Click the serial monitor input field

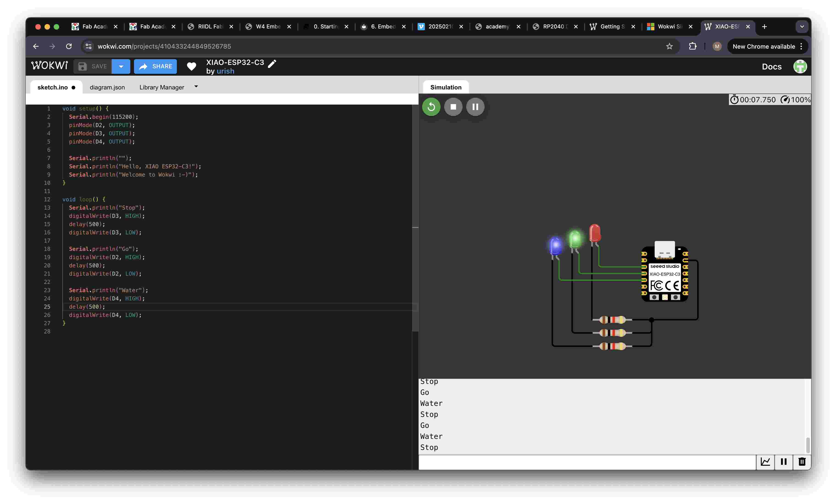click(587, 462)
